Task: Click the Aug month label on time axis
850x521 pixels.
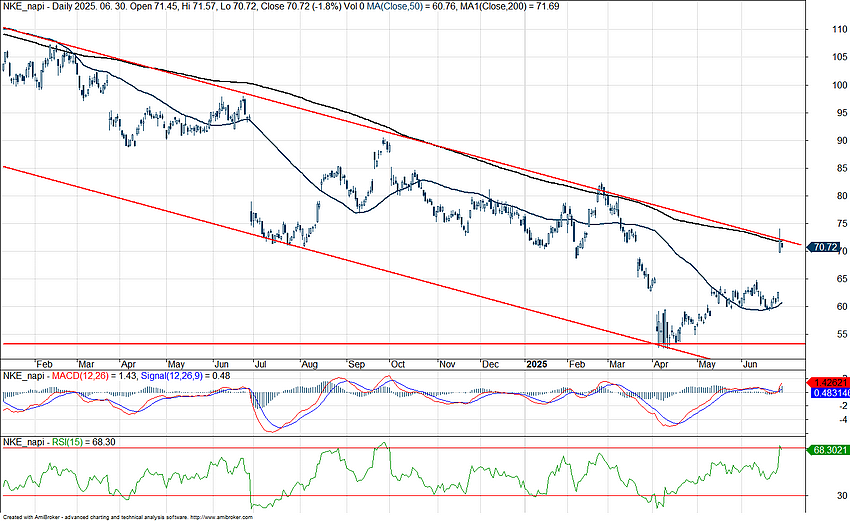Action: tap(309, 364)
